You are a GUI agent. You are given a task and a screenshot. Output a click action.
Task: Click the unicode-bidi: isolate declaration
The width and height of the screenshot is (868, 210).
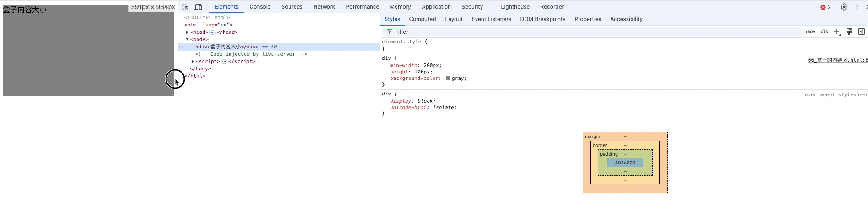pyautogui.click(x=423, y=107)
